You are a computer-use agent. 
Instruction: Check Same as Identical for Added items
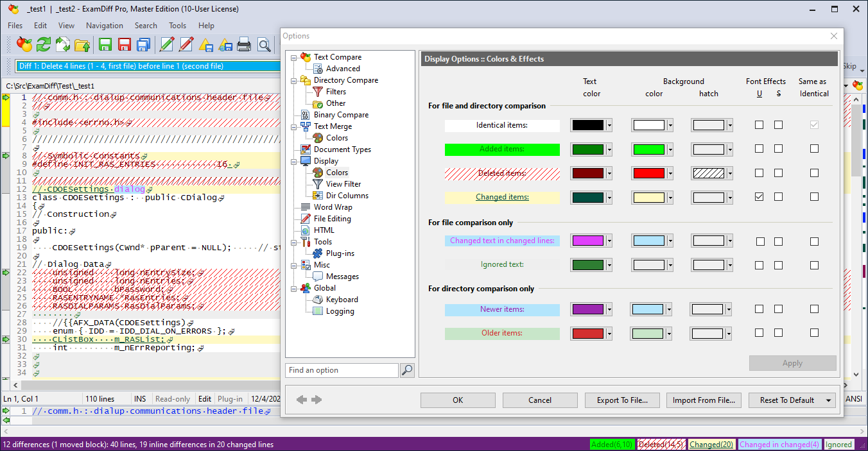[x=814, y=149]
